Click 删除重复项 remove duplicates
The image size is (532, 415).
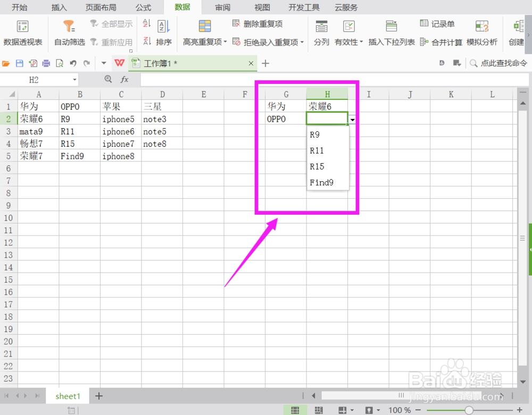pos(257,24)
